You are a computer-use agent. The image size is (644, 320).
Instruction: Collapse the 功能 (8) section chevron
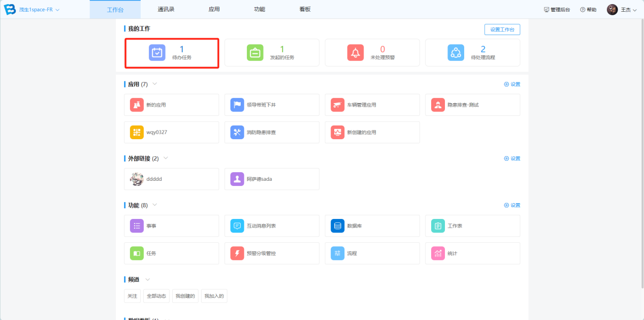[155, 205]
